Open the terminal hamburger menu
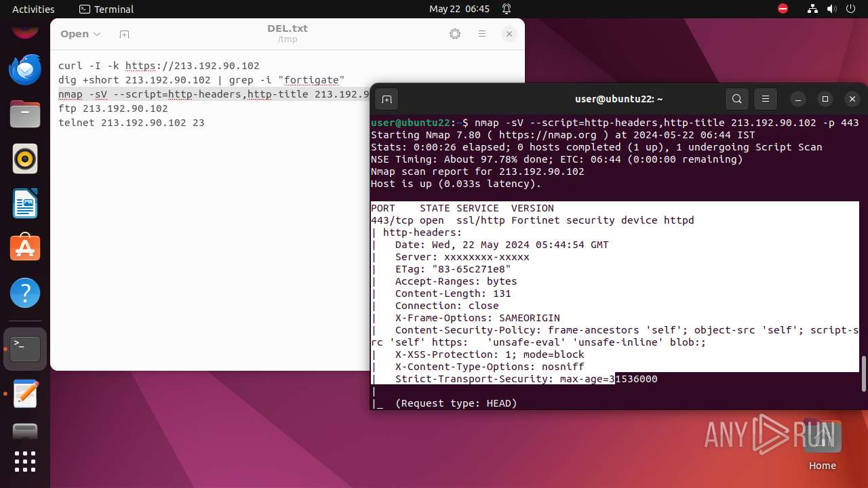This screenshot has height=488, width=868. [x=766, y=99]
